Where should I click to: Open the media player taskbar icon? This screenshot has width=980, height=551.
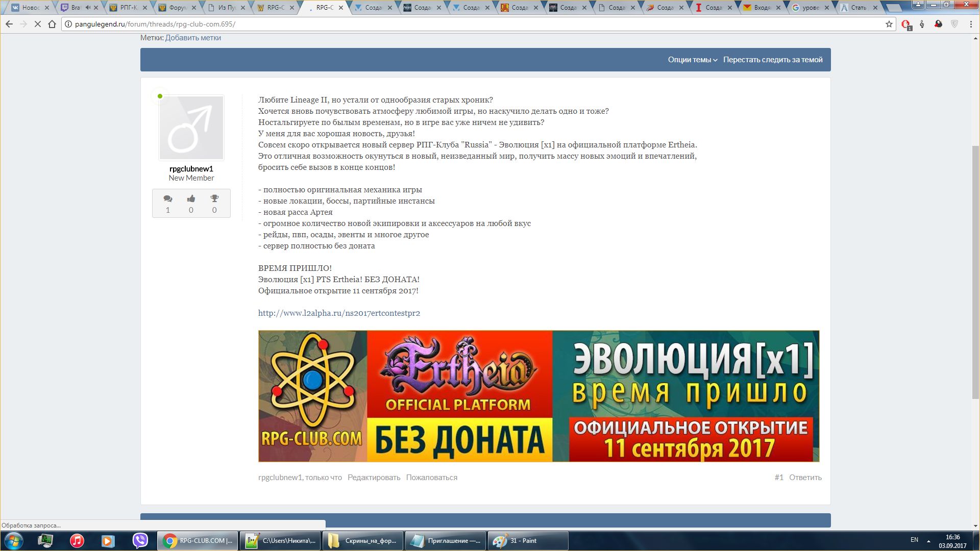108,541
